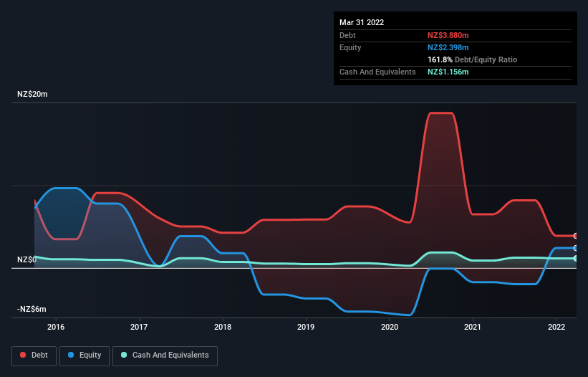Click the 2020 x-axis label
Screen dimensions: 588x377
[x=390, y=327]
